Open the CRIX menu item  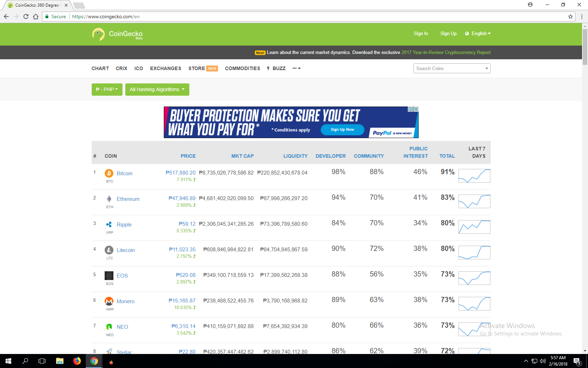point(121,68)
